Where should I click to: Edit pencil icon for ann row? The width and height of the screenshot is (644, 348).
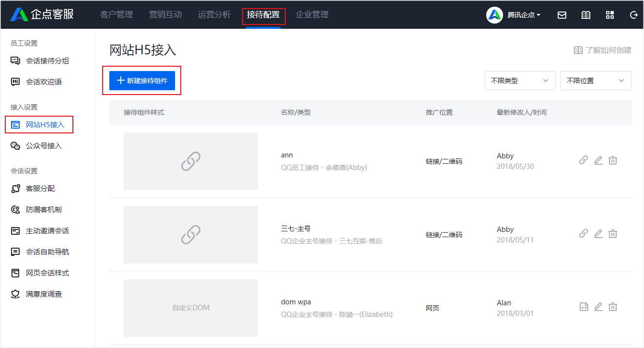[598, 160]
